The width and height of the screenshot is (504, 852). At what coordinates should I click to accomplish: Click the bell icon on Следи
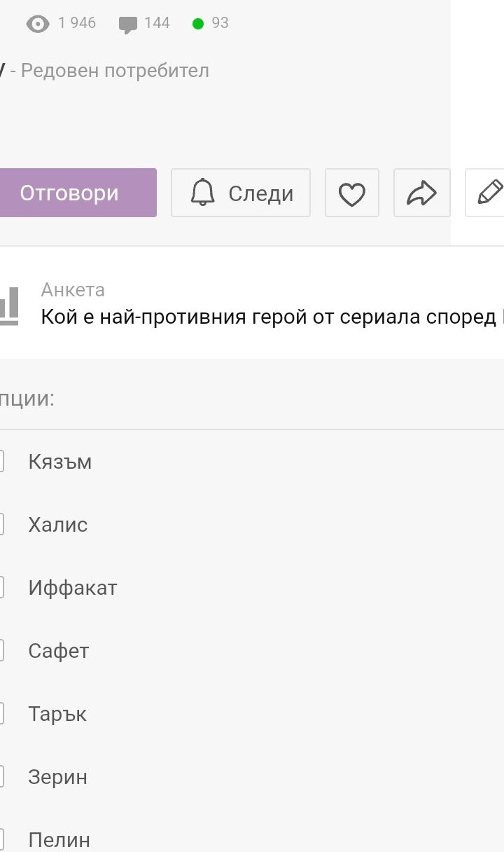203,193
